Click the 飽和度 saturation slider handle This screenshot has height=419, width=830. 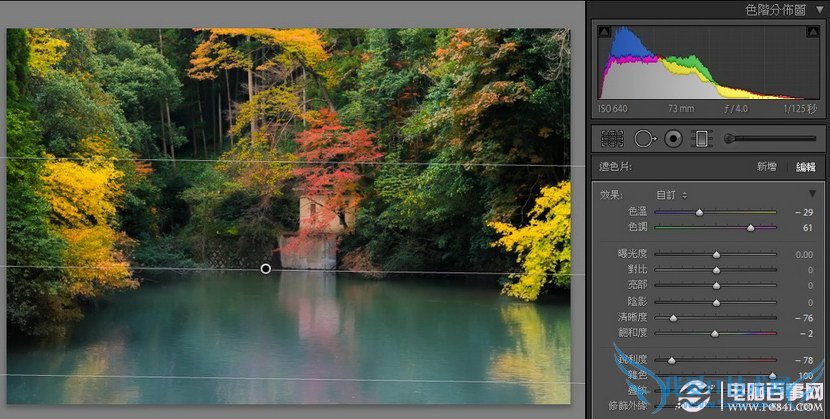pyautogui.click(x=715, y=334)
